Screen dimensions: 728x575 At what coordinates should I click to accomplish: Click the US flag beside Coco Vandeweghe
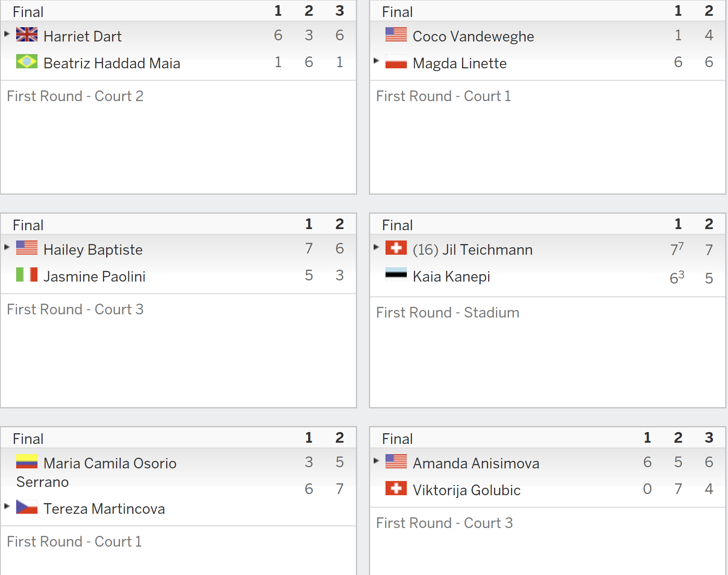coord(396,35)
